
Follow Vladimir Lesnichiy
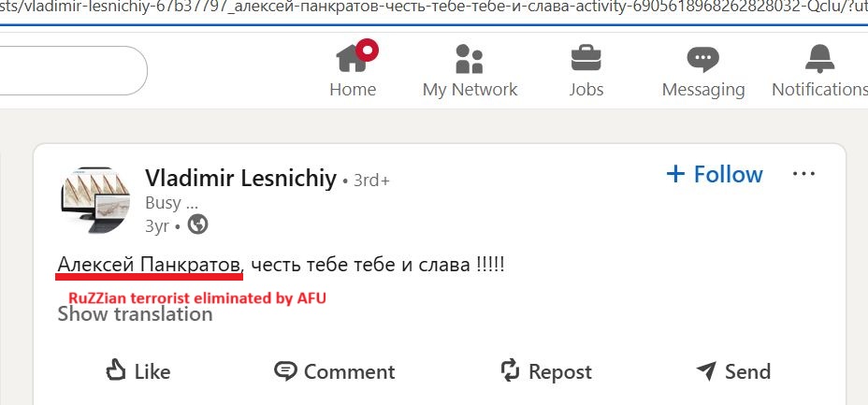[715, 174]
